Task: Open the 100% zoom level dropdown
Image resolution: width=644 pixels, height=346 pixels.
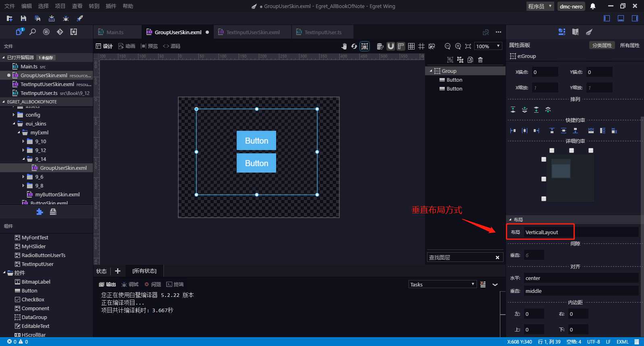Action: (x=488, y=46)
